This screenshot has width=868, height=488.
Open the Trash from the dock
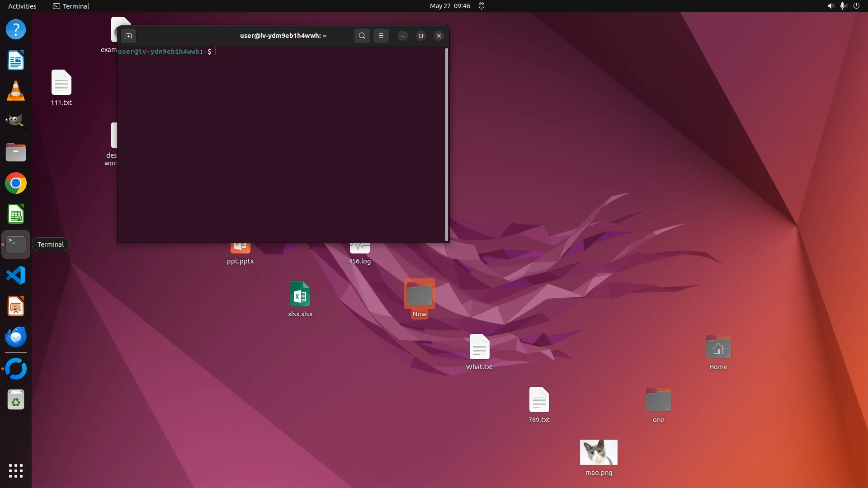tap(16, 400)
